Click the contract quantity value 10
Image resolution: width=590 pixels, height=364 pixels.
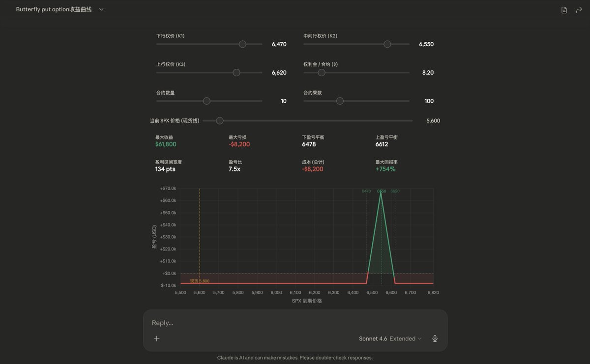pyautogui.click(x=284, y=101)
